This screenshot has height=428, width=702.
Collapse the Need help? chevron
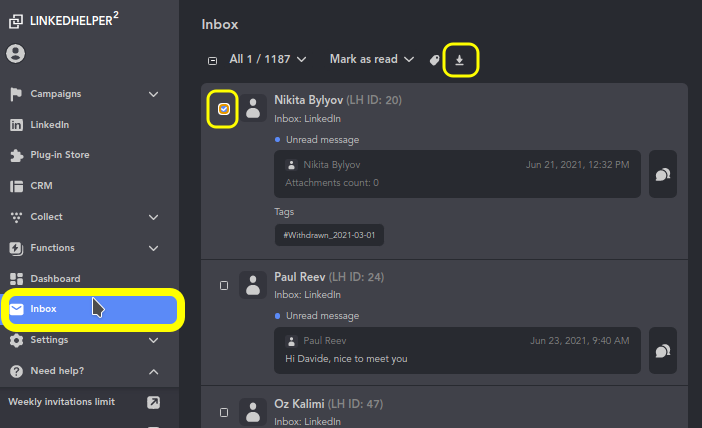coord(154,372)
